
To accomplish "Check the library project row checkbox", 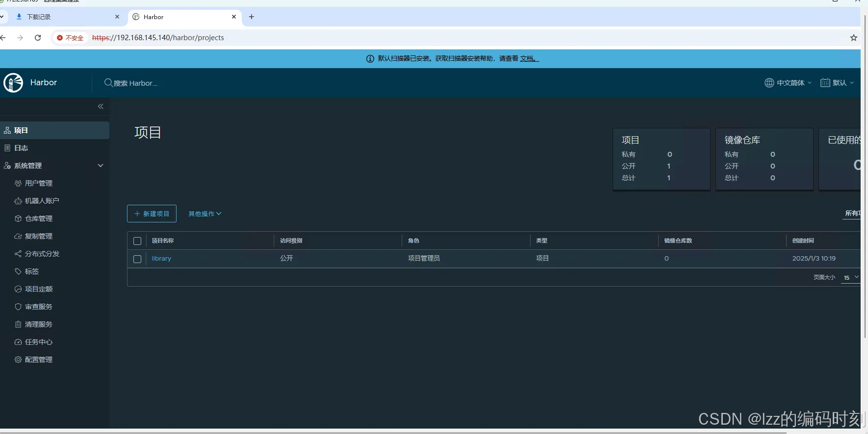I will coord(137,259).
